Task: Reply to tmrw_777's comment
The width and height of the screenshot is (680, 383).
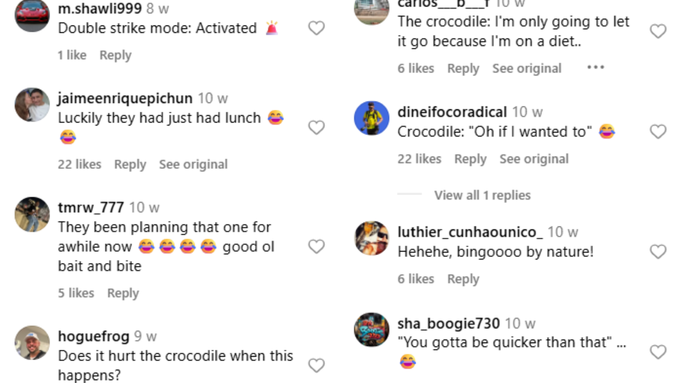Action: point(123,294)
